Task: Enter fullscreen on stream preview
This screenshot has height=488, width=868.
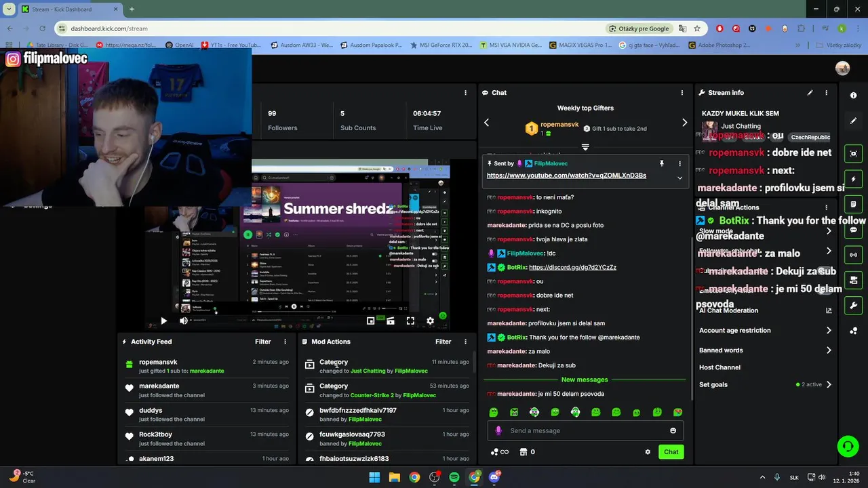Action: click(x=410, y=321)
